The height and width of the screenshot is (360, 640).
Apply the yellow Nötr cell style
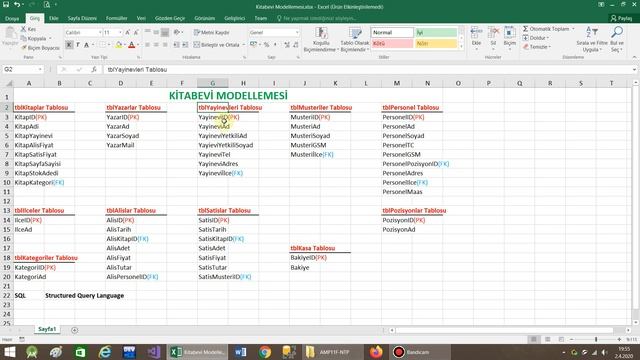click(x=436, y=43)
